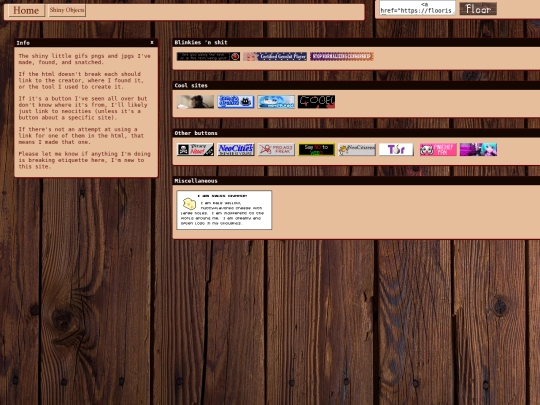Image resolution: width=540 pixels, height=405 pixels.
Task: Click the floor site button image
Action: pos(478,9)
